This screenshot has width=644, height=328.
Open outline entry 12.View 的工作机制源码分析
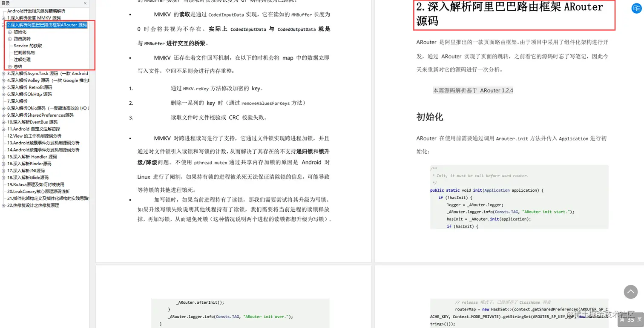click(x=34, y=136)
